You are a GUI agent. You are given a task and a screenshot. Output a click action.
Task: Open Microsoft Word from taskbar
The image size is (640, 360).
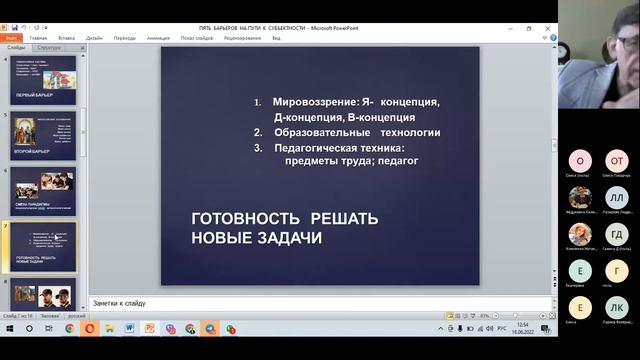click(x=129, y=329)
